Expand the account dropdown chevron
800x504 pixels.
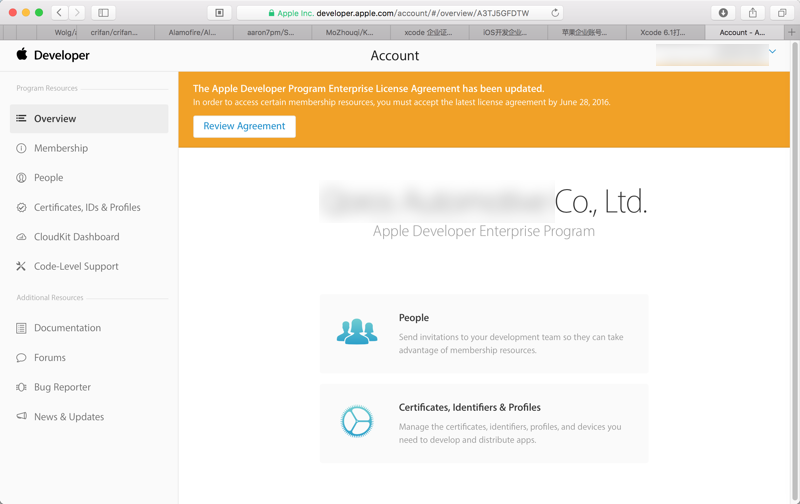(x=772, y=52)
